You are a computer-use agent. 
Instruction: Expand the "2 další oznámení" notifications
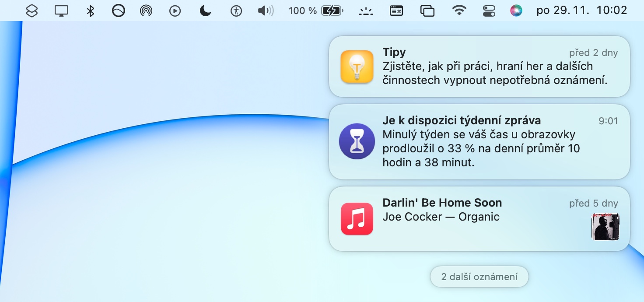tap(479, 277)
